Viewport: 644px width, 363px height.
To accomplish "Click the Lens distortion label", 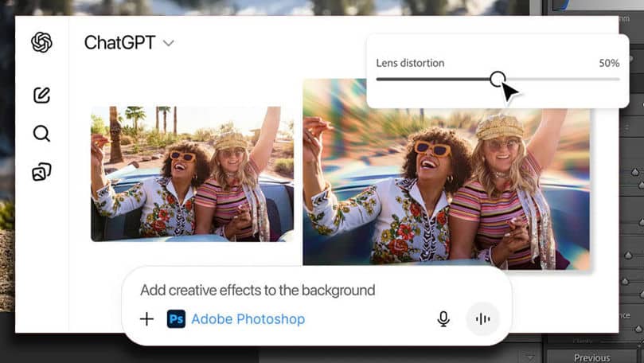I will point(410,63).
